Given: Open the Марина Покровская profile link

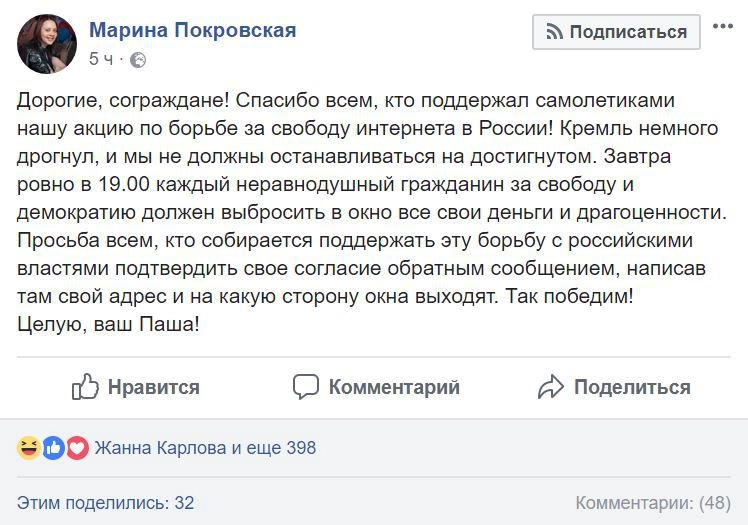Looking at the screenshot, I should click(x=193, y=30).
